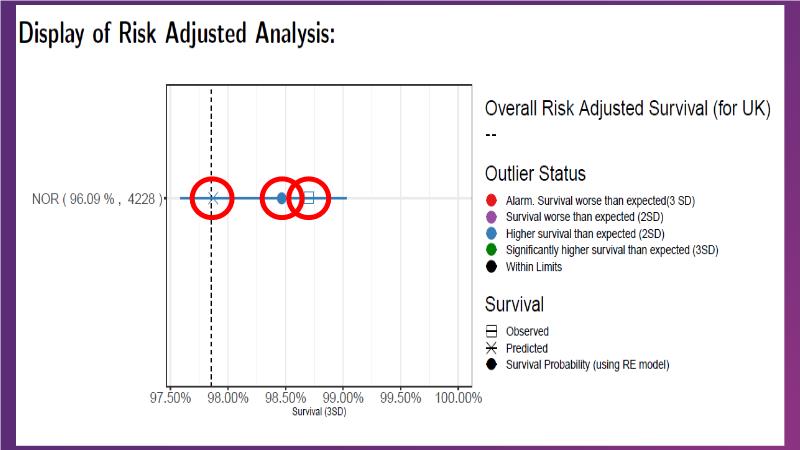Select the Survival Probability black dot in the legend
This screenshot has height=450, width=800.
click(x=491, y=365)
